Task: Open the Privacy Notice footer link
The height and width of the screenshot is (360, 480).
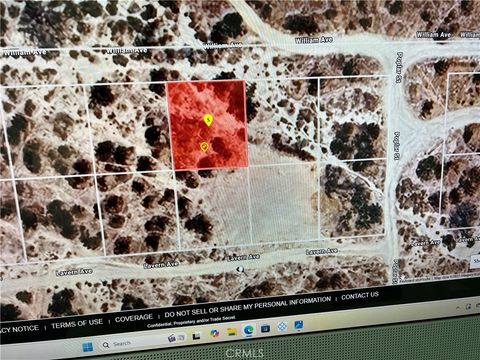Action: (19, 329)
